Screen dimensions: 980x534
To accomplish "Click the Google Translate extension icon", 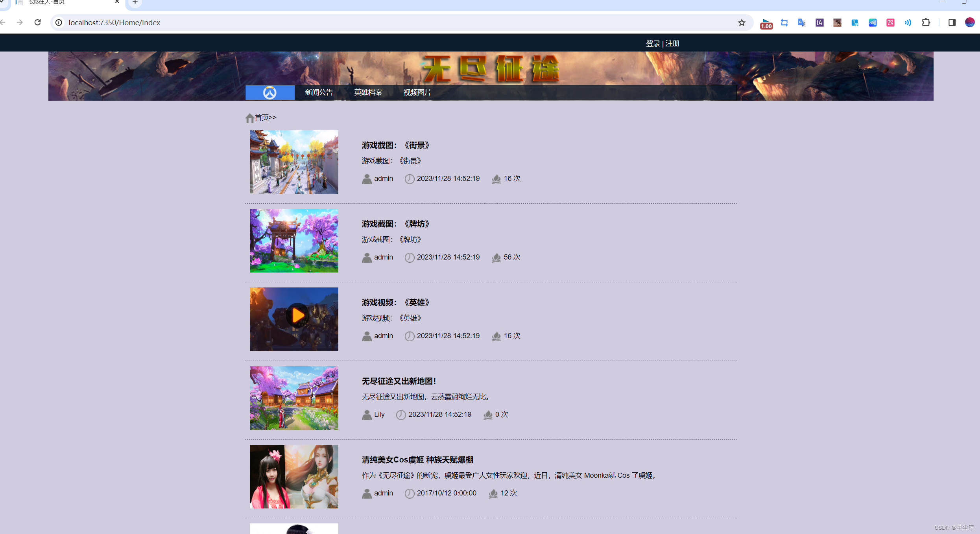I will click(801, 22).
